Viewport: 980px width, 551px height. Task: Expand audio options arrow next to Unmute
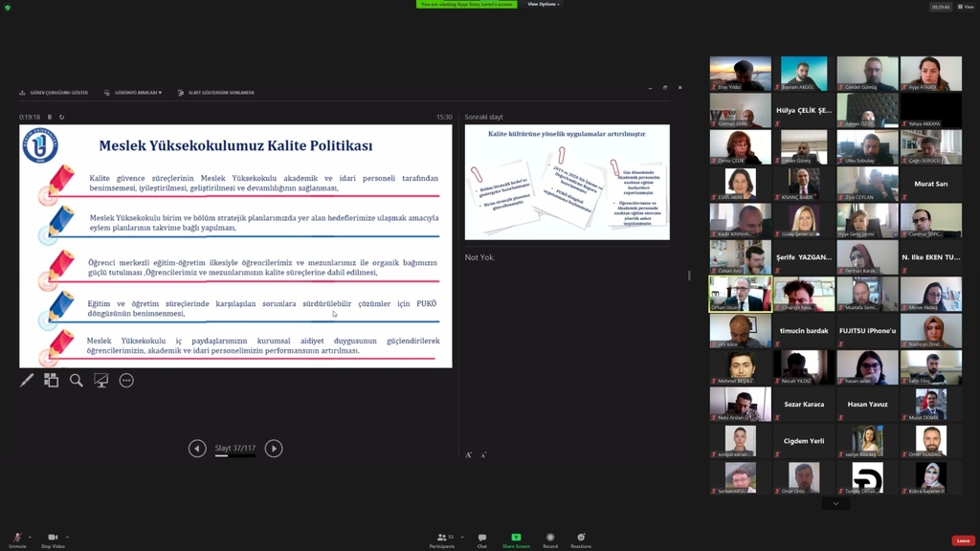tap(30, 536)
